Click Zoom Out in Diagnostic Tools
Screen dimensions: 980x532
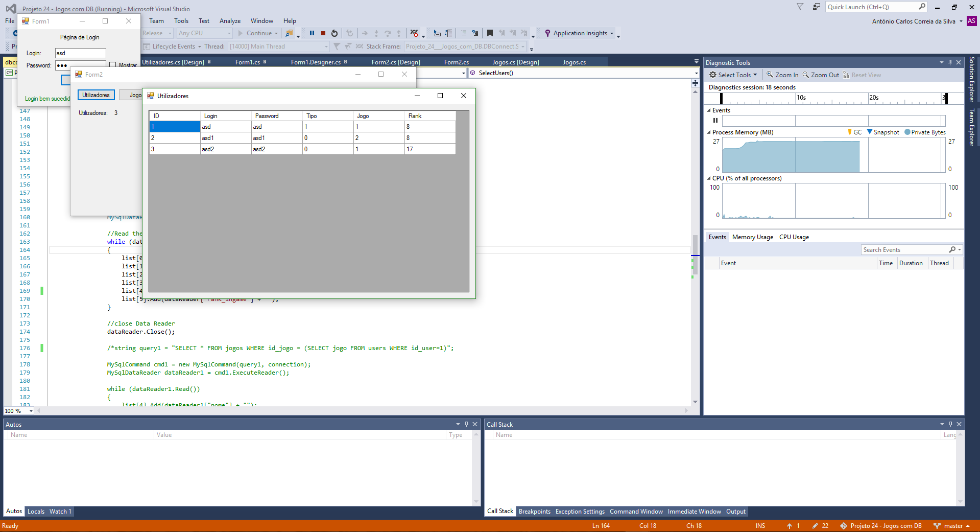coord(821,75)
